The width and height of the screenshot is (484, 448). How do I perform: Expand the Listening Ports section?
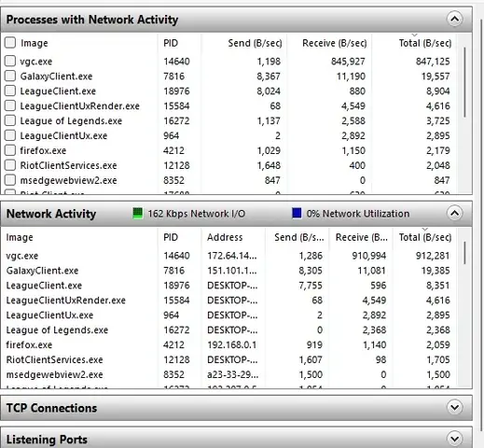click(454, 439)
